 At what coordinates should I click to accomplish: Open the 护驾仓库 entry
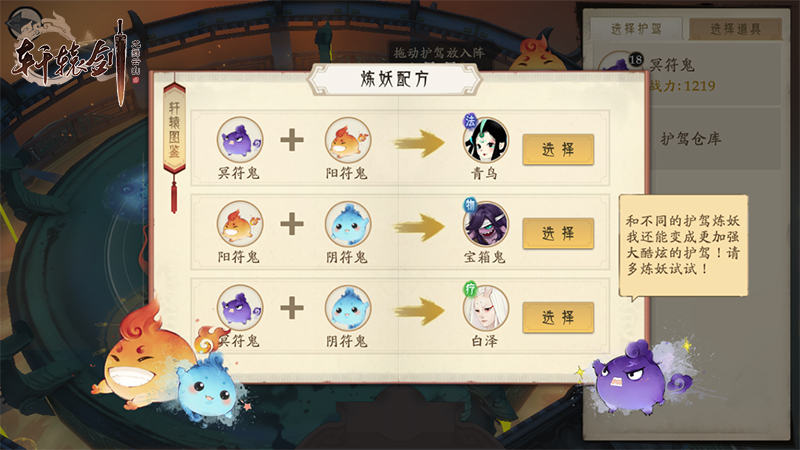point(690,138)
